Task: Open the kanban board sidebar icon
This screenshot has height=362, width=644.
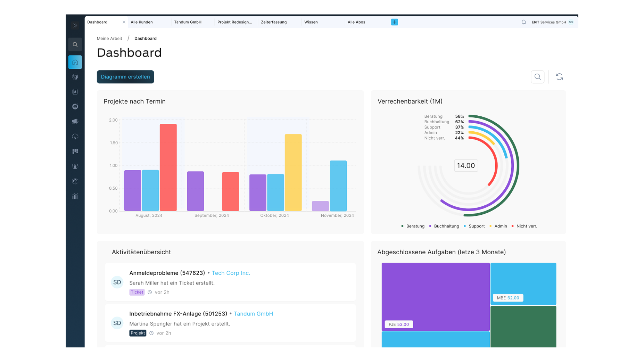Action: 75,151
